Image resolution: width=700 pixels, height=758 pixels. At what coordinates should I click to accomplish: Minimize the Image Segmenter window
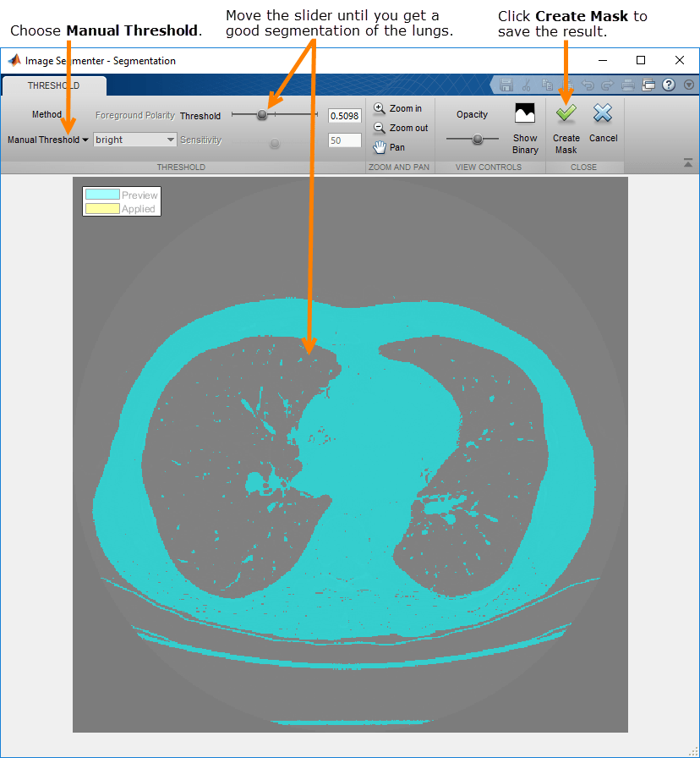point(603,60)
